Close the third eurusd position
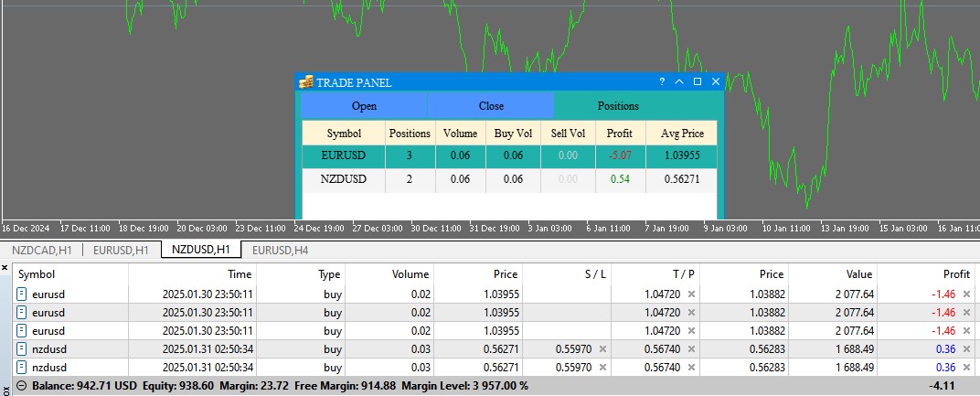980x396 pixels. pyautogui.click(x=966, y=330)
